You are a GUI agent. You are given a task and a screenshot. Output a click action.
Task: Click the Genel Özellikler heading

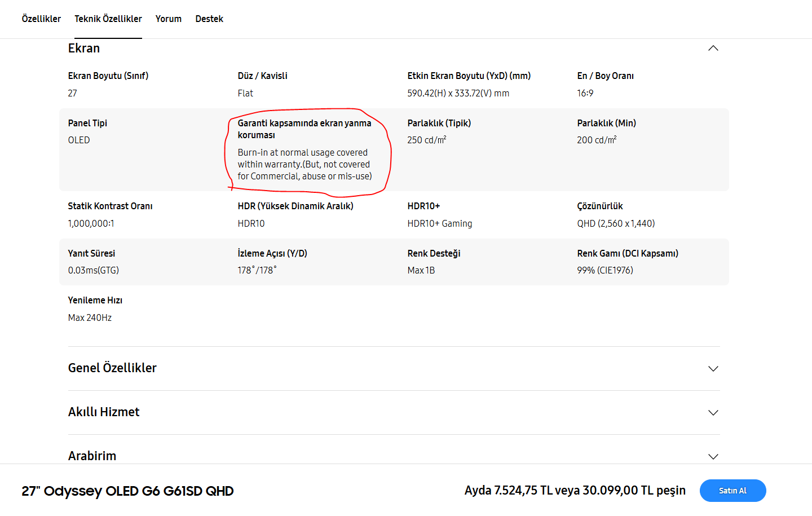pyautogui.click(x=112, y=368)
